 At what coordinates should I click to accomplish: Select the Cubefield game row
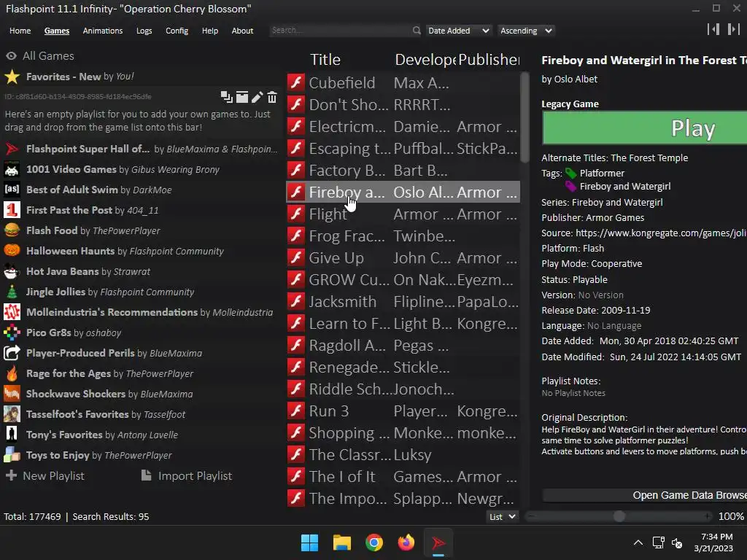[403, 82]
